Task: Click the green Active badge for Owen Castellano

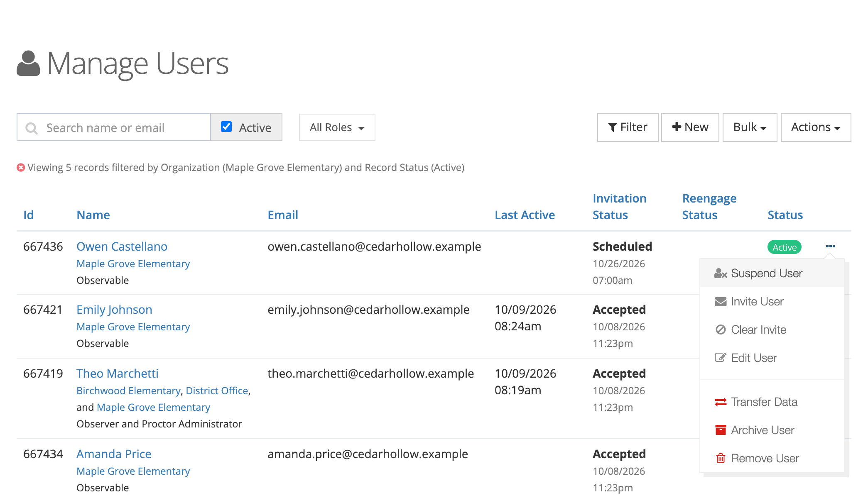Action: (784, 247)
